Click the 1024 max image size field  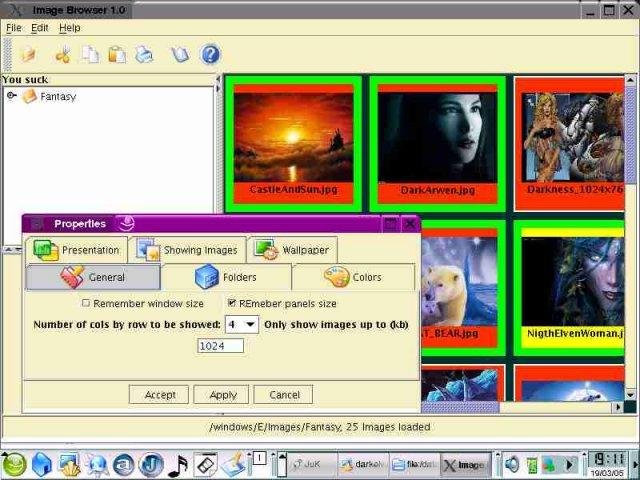coord(220,346)
